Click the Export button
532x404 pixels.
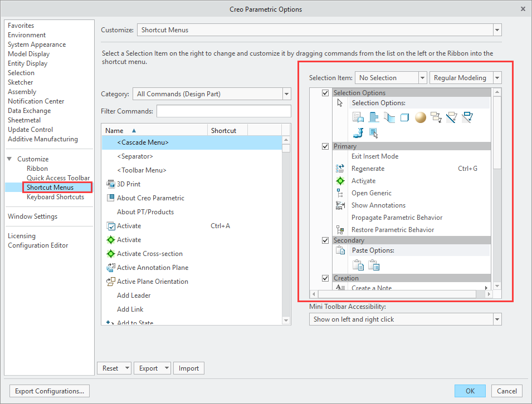(x=149, y=368)
